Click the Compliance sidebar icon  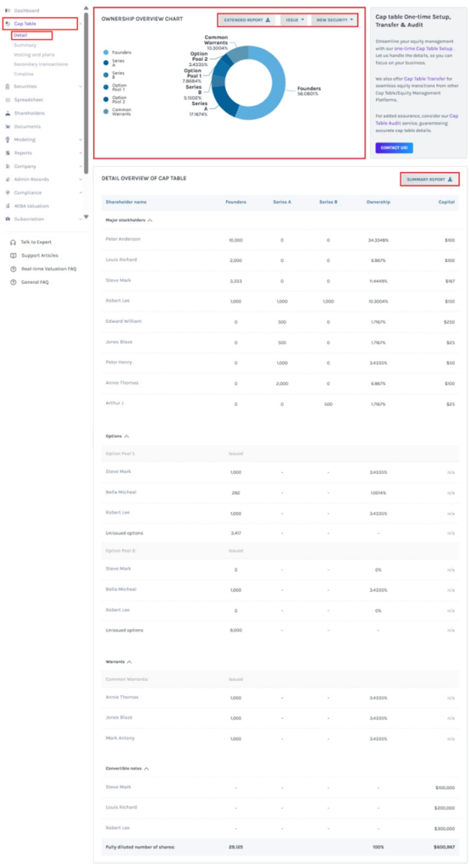[x=8, y=193]
